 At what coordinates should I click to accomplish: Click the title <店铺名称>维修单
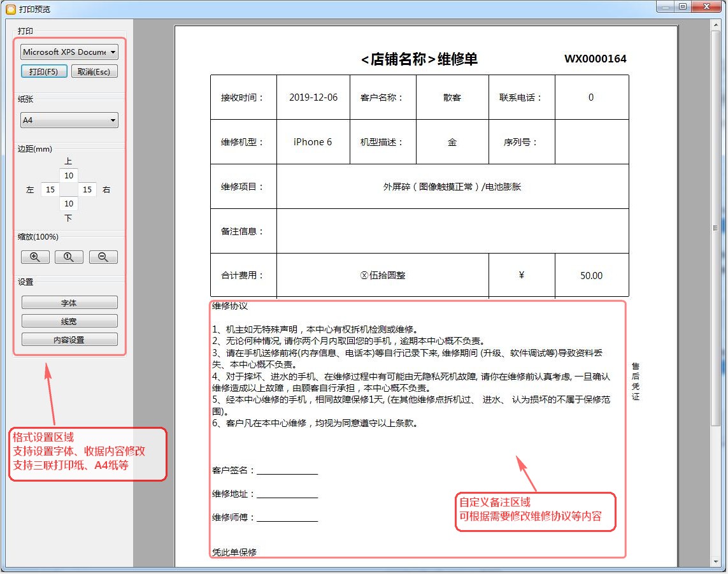(x=419, y=59)
